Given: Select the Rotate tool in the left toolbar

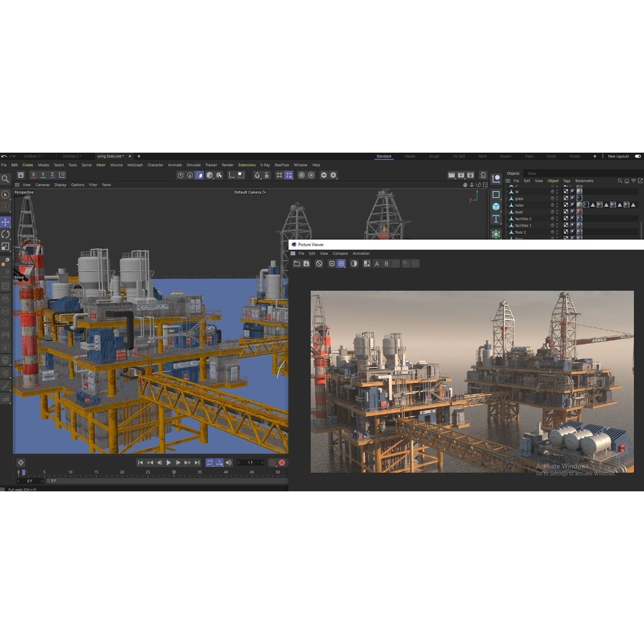Looking at the screenshot, I should [x=4, y=234].
